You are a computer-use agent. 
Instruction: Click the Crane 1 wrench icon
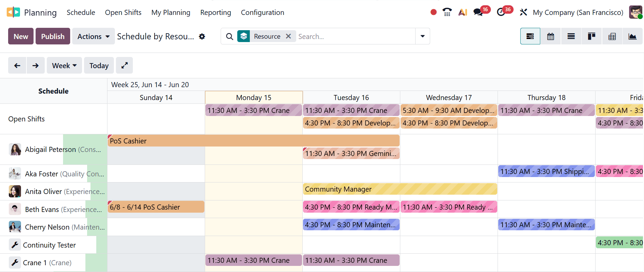click(x=15, y=263)
